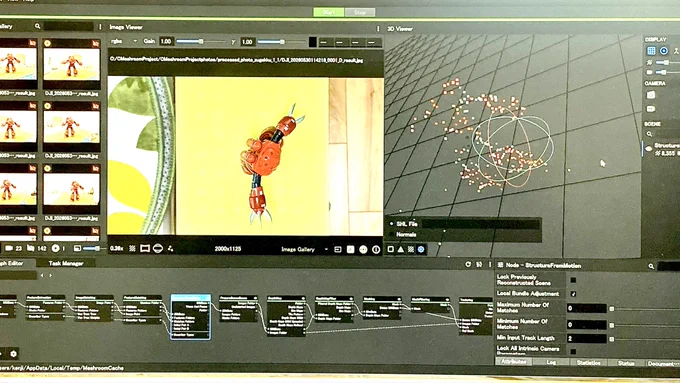Enable Lock All Intrinsic Camera Parameters checkbox

(573, 351)
